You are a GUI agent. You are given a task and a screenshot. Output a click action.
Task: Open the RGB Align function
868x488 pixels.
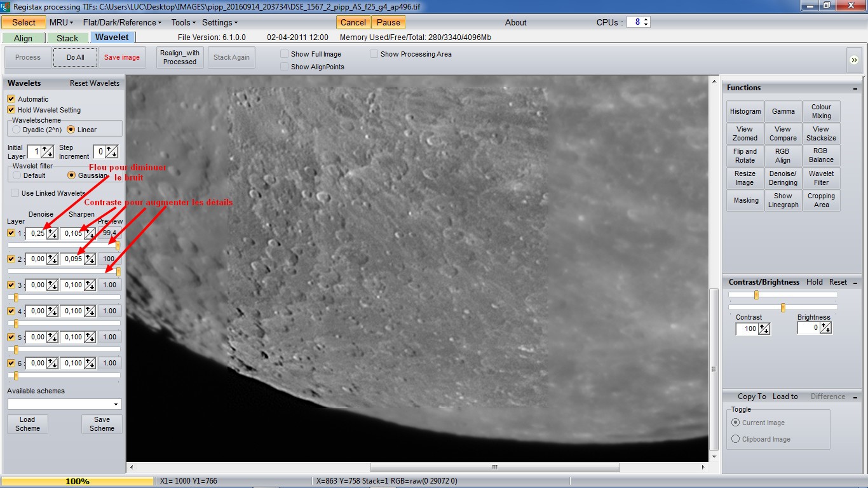click(x=783, y=156)
